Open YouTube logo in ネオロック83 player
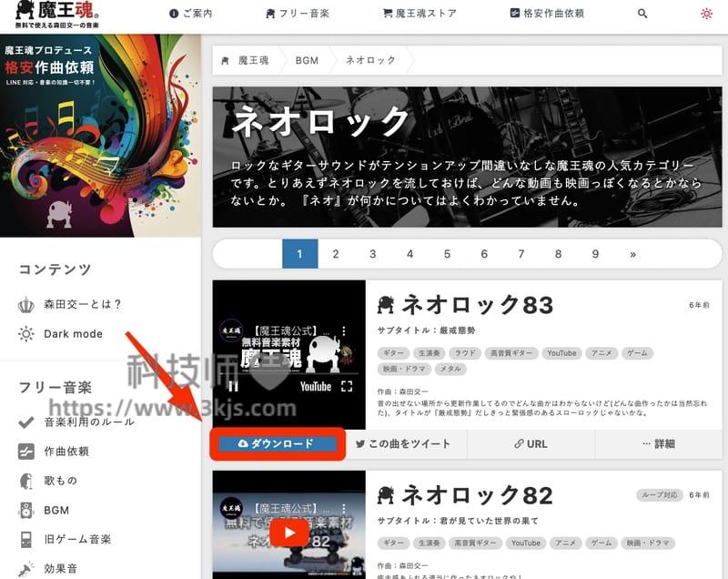Screen dimensions: 728x579 pyautogui.click(x=316, y=386)
